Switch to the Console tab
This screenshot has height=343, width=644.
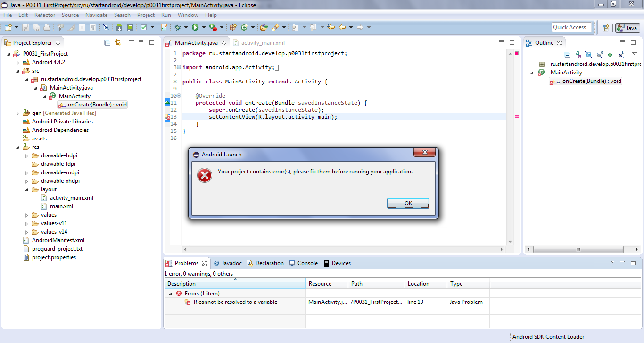[303, 263]
